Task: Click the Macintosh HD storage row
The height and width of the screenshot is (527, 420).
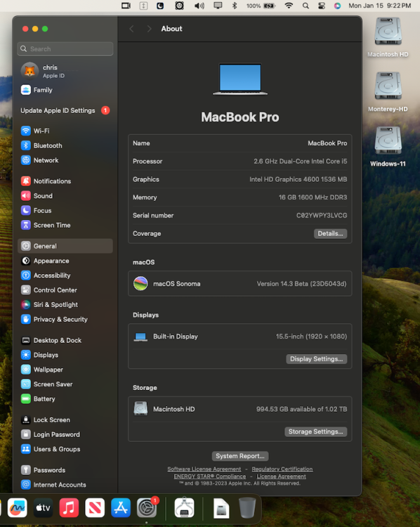Action: coord(240,409)
